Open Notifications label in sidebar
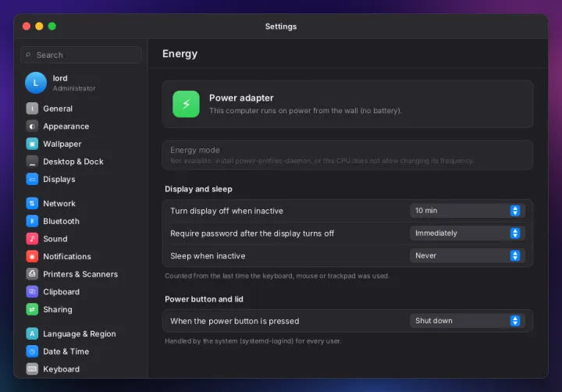The image size is (562, 392). pos(67,256)
